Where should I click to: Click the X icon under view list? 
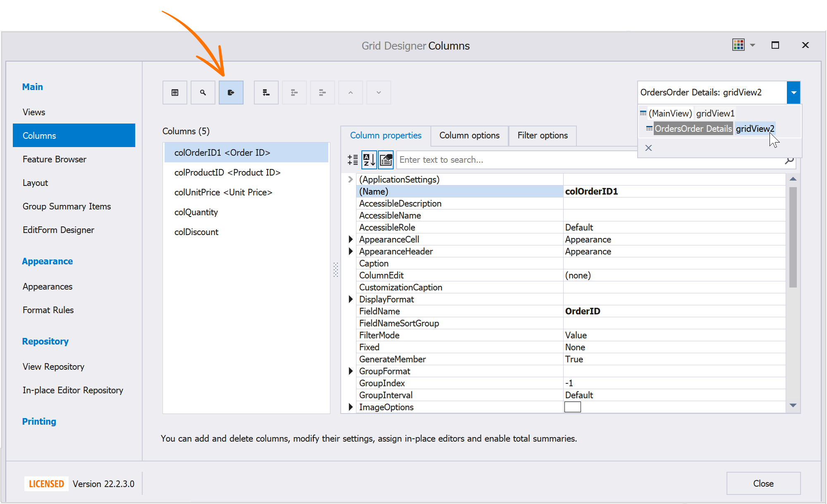pos(648,148)
